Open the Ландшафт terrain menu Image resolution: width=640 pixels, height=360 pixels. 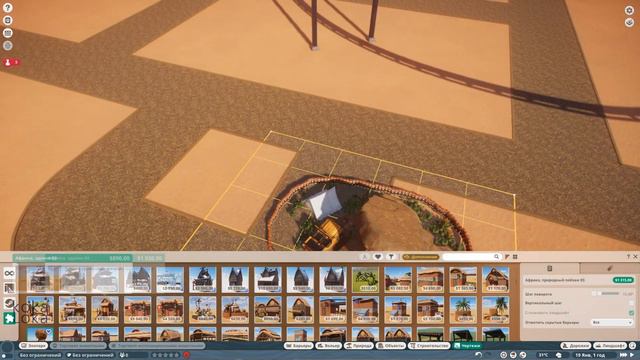(610, 346)
